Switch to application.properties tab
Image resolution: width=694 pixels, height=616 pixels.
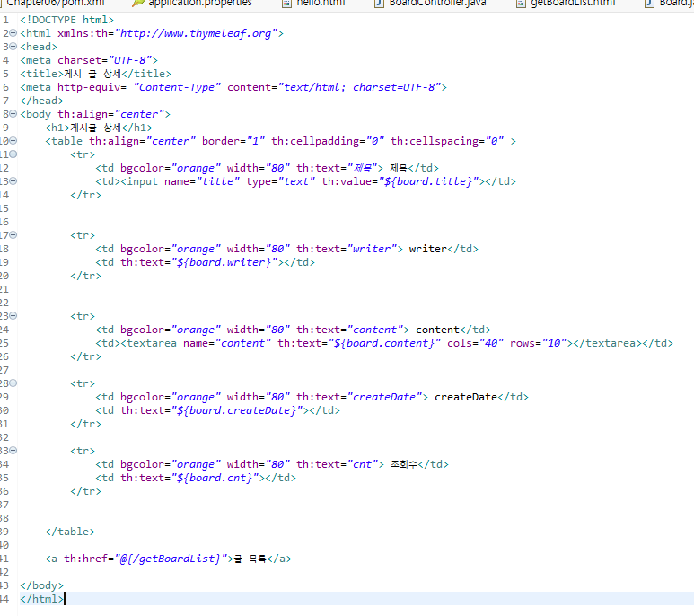click(200, 4)
